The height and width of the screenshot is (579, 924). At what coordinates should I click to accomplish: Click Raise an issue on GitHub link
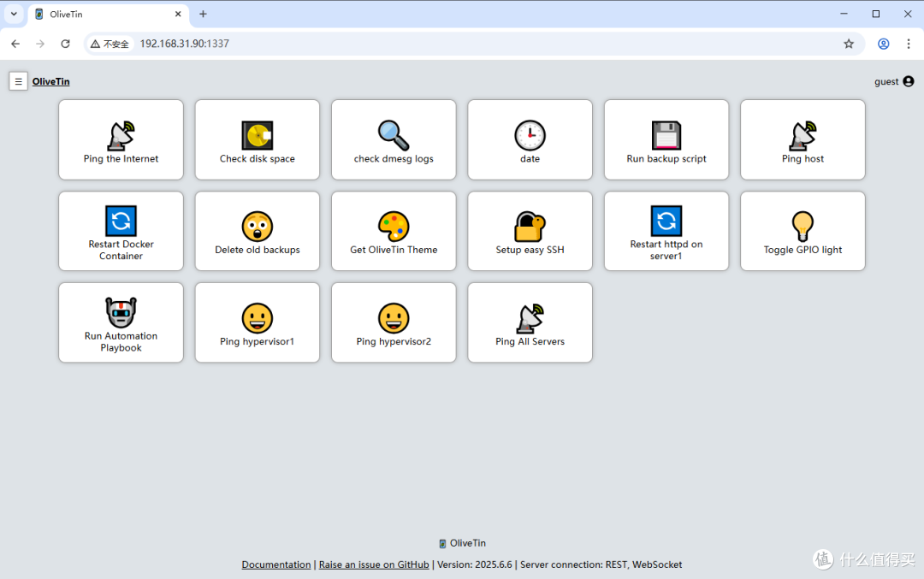374,564
